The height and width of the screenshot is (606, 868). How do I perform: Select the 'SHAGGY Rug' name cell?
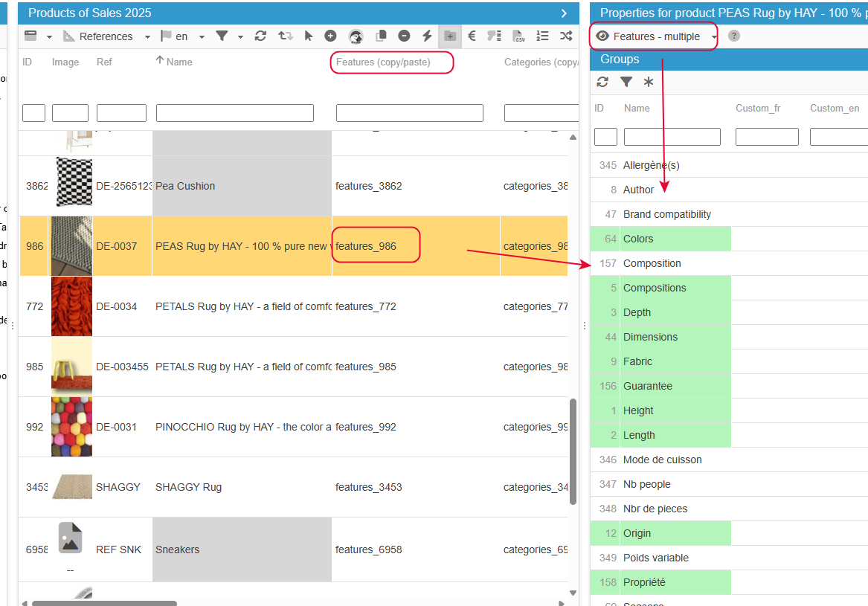tap(242, 487)
